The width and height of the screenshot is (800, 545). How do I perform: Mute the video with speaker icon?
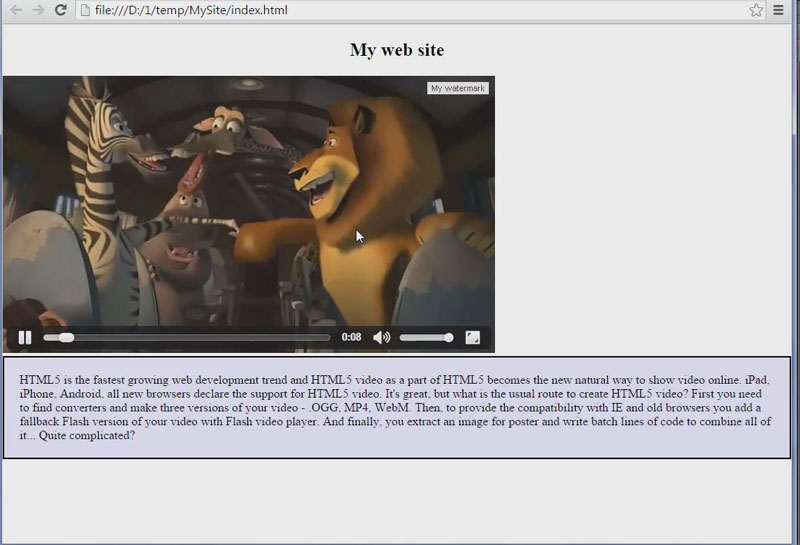(x=381, y=337)
